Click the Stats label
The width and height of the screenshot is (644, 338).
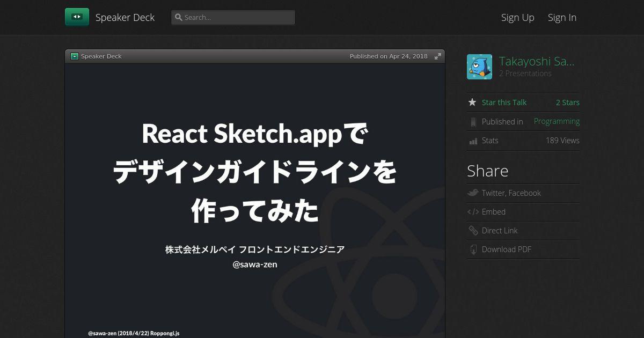click(490, 141)
